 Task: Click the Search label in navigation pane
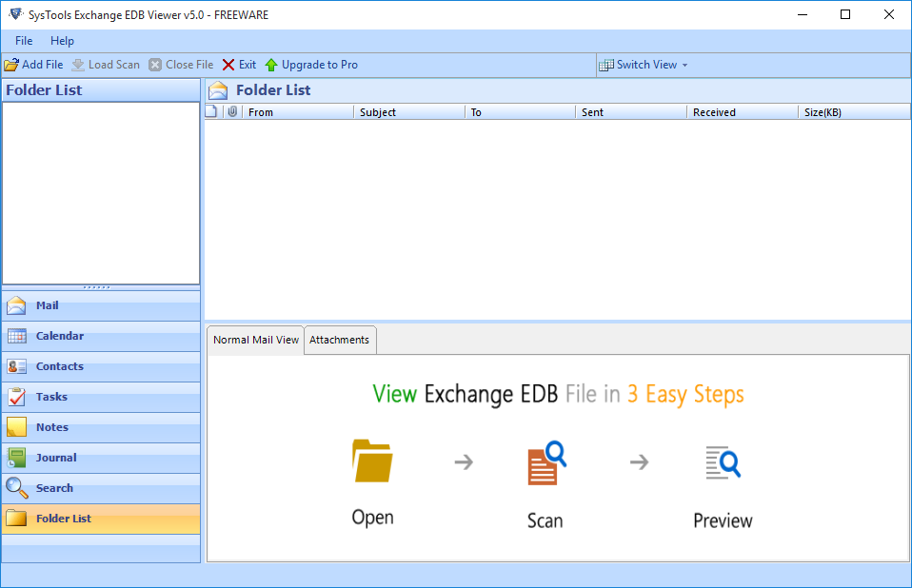click(x=54, y=488)
